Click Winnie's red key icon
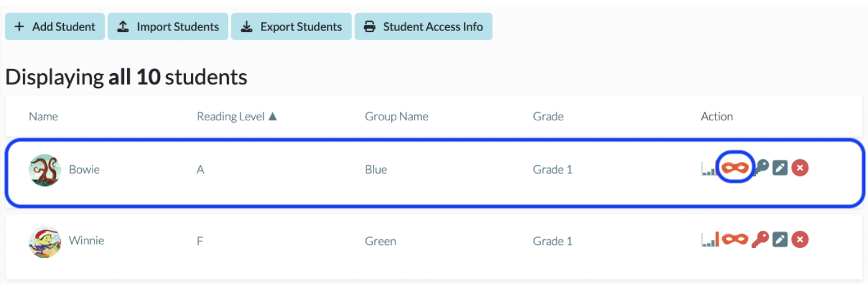 click(760, 239)
